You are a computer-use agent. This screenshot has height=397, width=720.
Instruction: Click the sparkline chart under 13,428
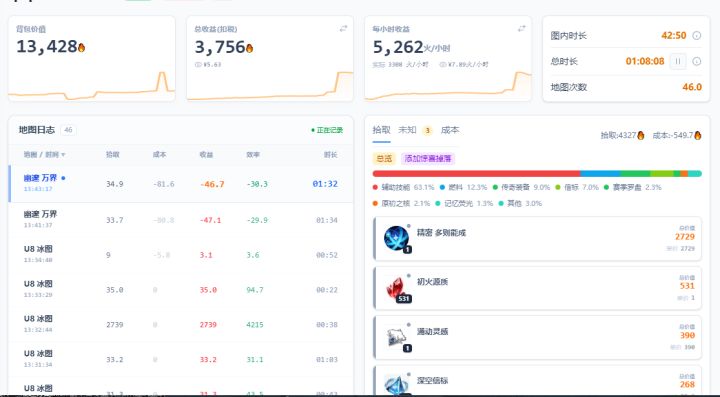(x=91, y=87)
